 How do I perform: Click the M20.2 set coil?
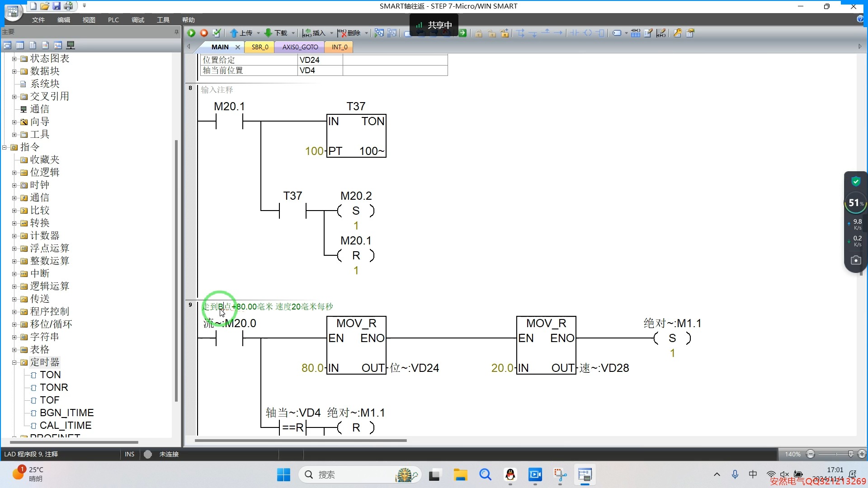tap(356, 211)
